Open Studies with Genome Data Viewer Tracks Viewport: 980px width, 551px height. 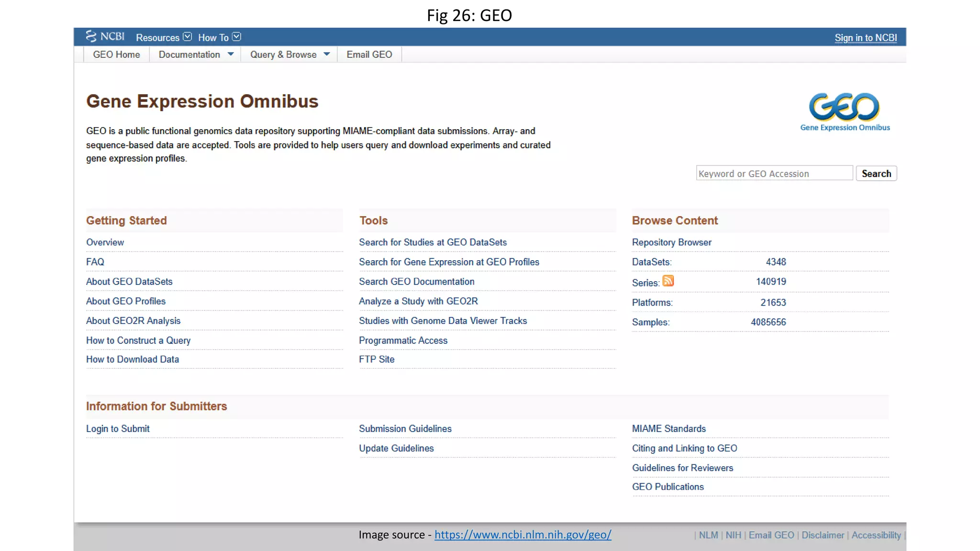(x=443, y=320)
